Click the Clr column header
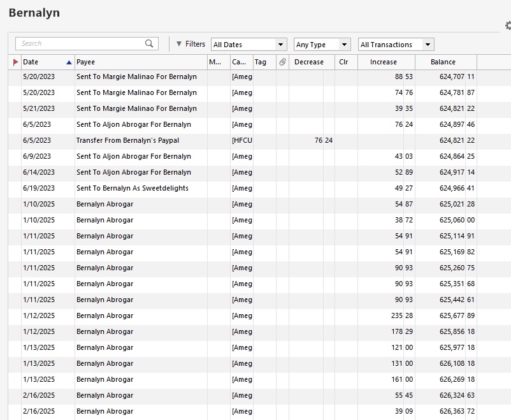The width and height of the screenshot is (511, 420). pyautogui.click(x=343, y=62)
